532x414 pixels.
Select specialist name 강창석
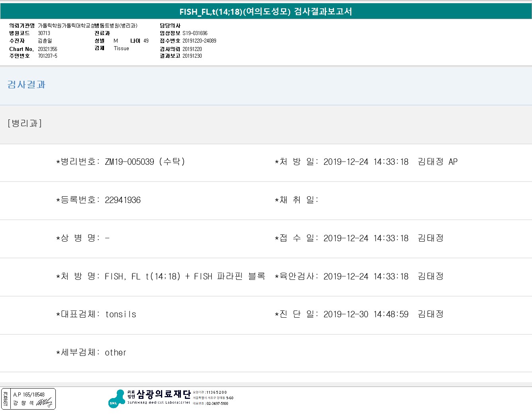click(x=24, y=403)
